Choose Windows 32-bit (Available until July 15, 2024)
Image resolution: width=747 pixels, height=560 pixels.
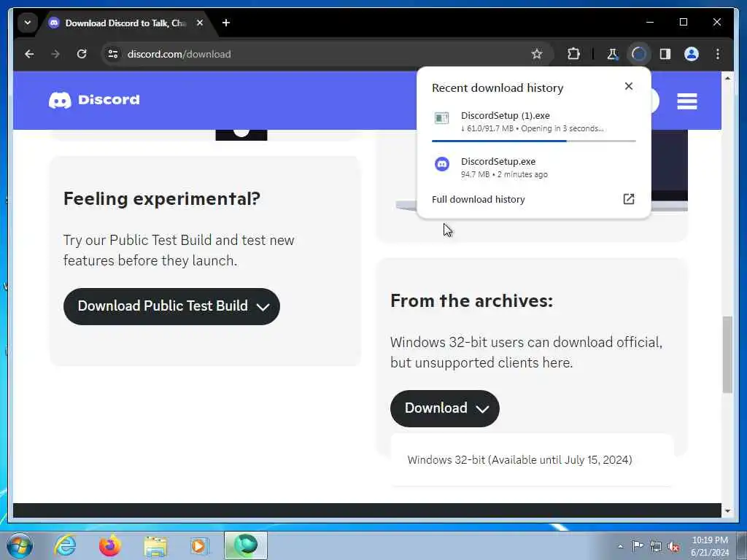519,460
